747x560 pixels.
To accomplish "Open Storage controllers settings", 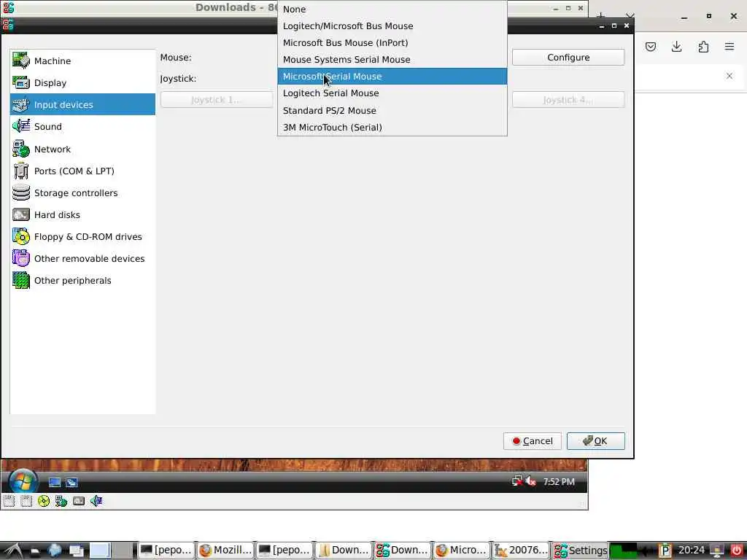I will [x=82, y=192].
